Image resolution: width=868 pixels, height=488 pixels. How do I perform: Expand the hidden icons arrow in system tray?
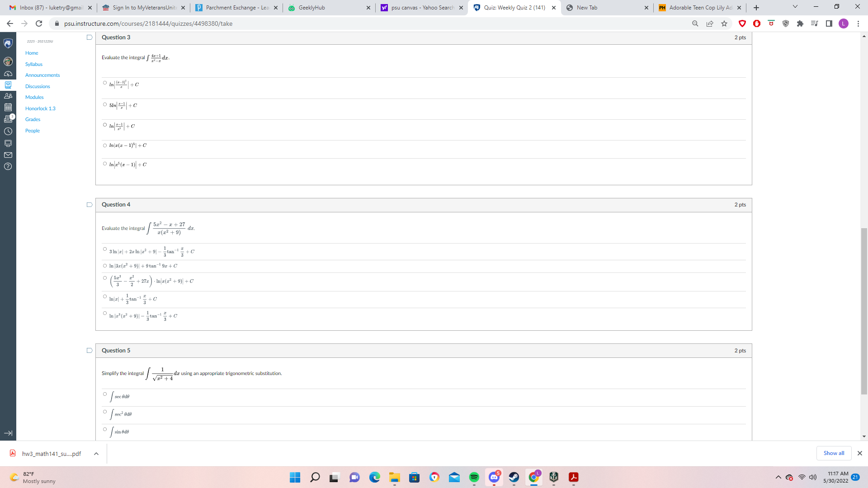[x=779, y=477]
